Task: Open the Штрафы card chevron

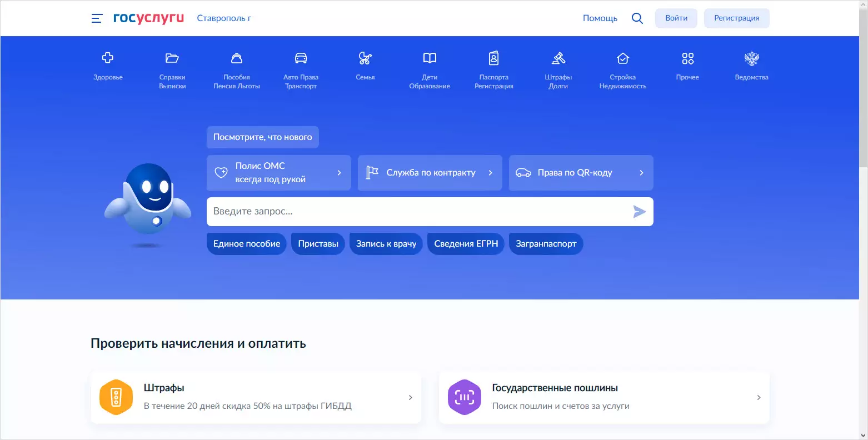Action: [411, 397]
